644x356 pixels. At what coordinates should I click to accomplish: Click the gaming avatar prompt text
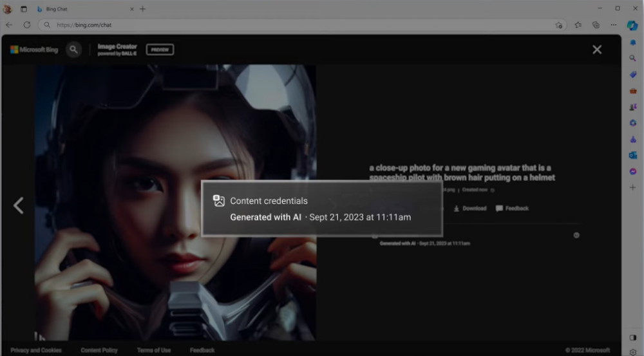[x=462, y=173]
